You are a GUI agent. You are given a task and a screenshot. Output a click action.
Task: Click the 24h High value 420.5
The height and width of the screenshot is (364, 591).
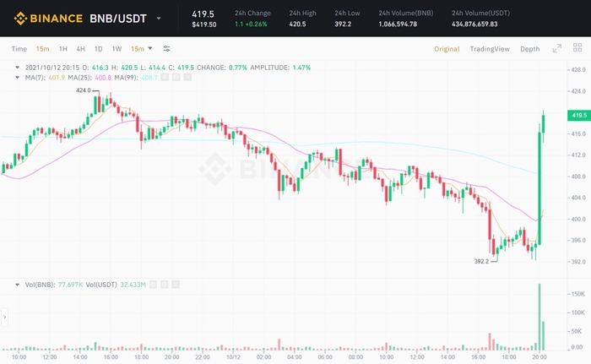pos(297,24)
